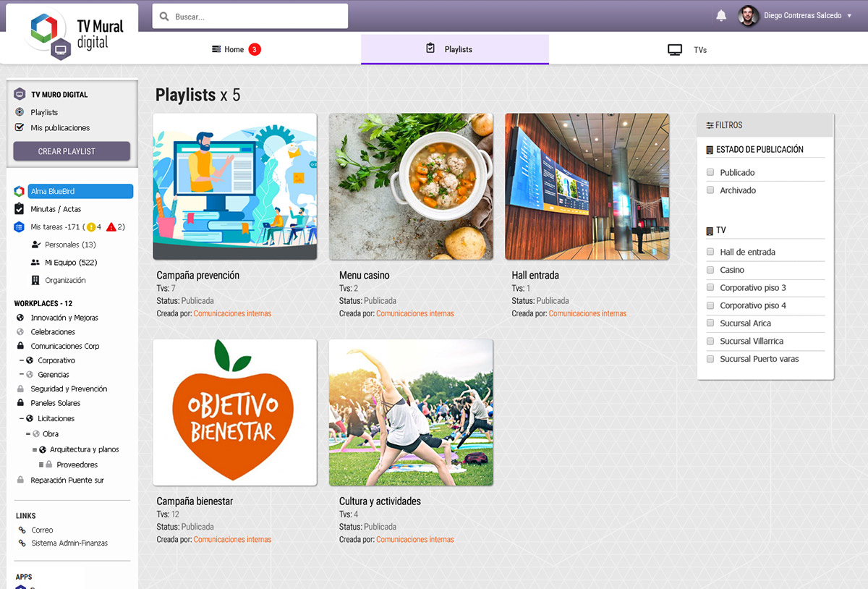Check the Archivado filter

(710, 190)
